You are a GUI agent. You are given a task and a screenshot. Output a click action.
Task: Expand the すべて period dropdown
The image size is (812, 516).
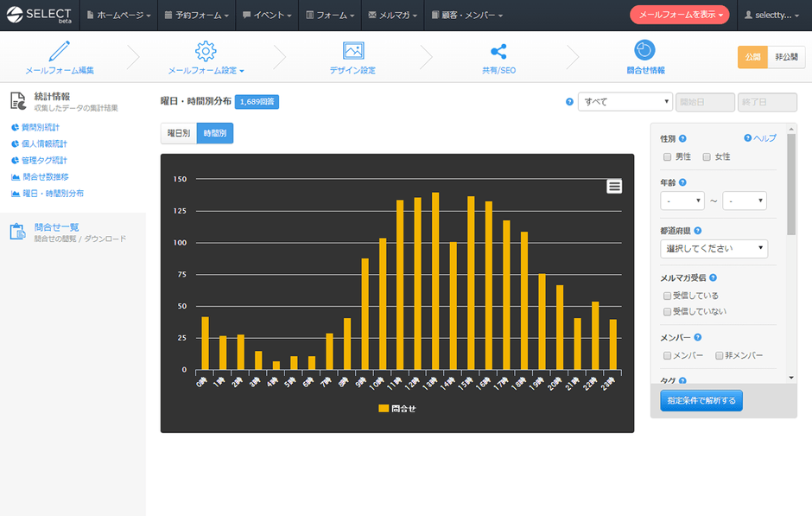(x=625, y=102)
